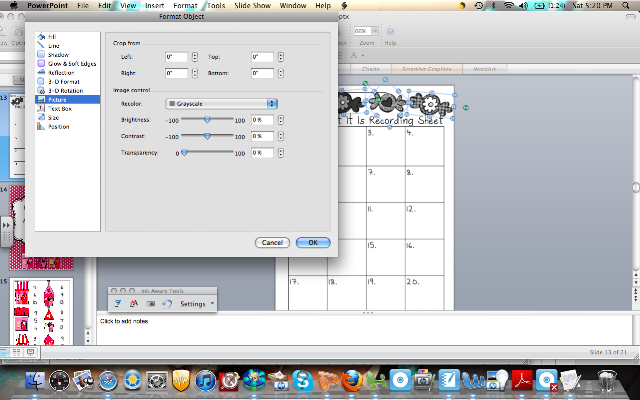Image resolution: width=640 pixels, height=400 pixels.
Task: Click the stepper next to Left crop
Action: [195, 57]
